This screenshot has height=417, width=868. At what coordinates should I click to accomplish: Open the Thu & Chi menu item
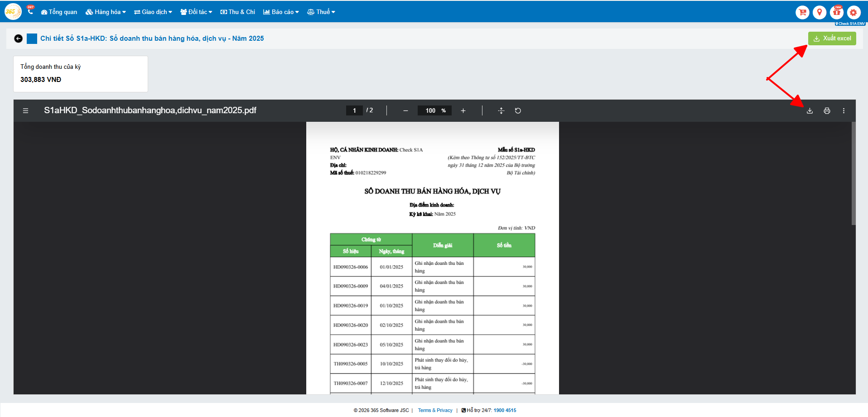click(x=238, y=12)
